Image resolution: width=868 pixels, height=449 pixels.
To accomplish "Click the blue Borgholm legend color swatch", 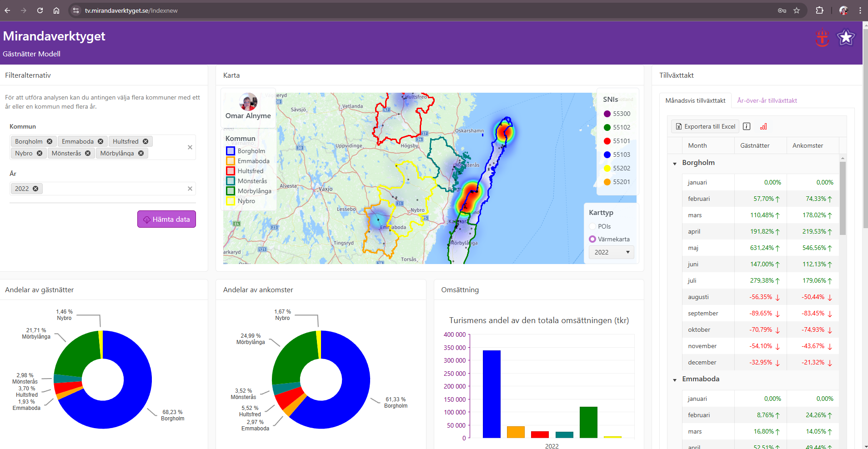I will coord(231,151).
